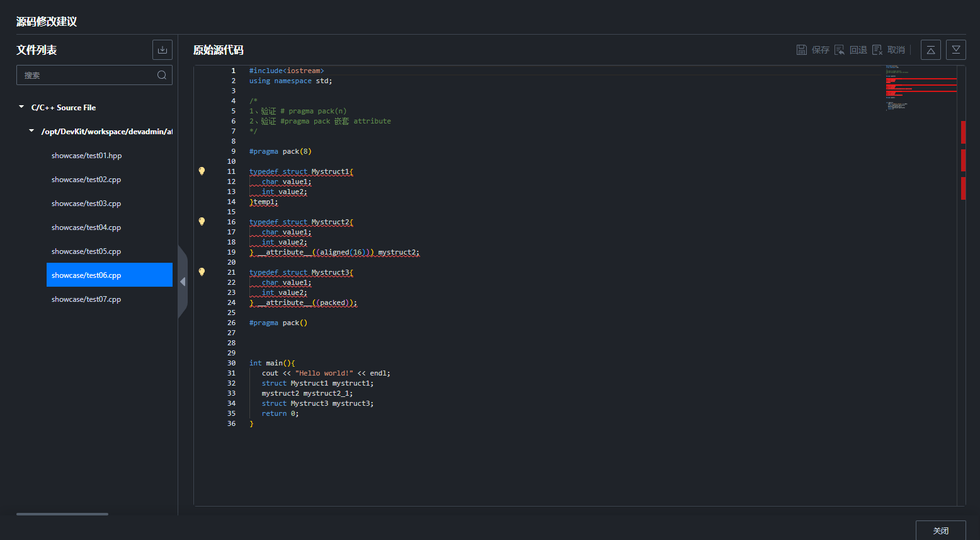This screenshot has width=980, height=540.
Task: Collapse the C/C++ Source File node
Action: click(x=21, y=107)
